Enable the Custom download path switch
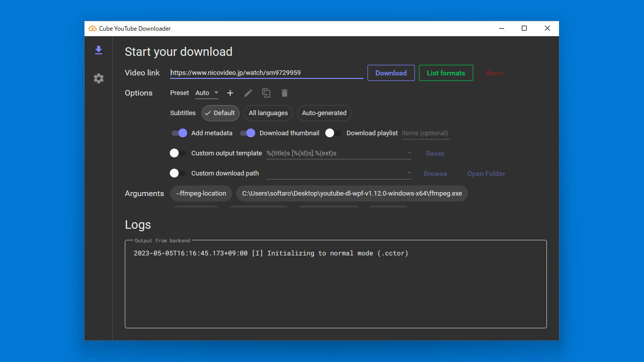This screenshot has height=362, width=644. click(178, 173)
